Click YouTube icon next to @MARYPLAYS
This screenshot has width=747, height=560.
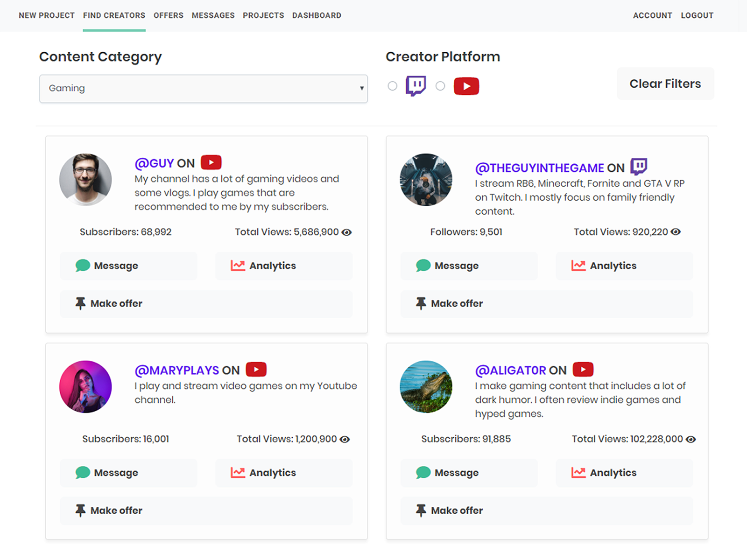[x=256, y=370]
